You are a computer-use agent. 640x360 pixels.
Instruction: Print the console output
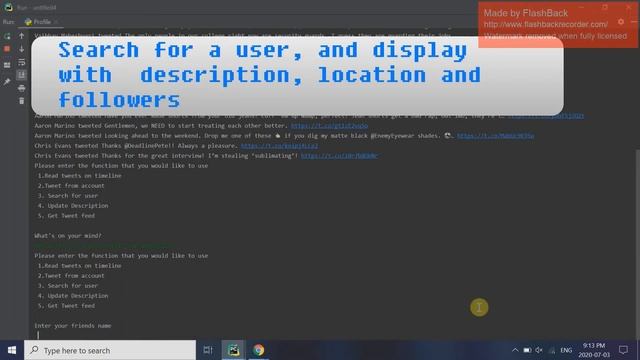point(22,88)
